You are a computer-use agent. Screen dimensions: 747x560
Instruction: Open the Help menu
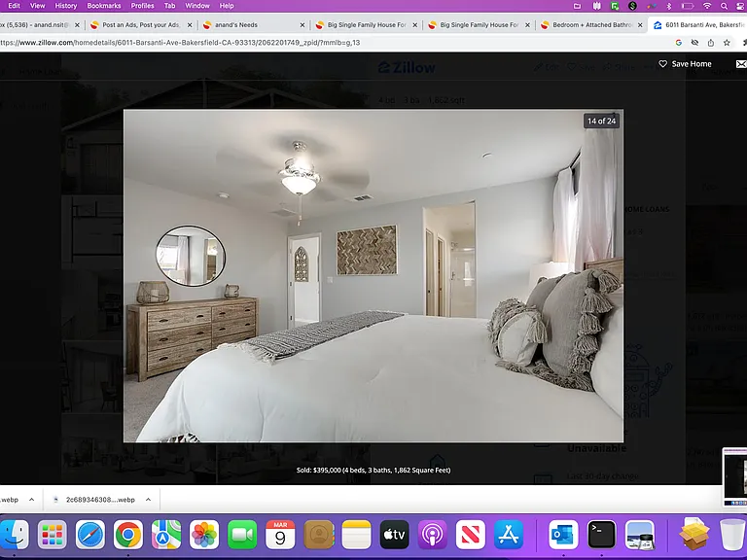[x=227, y=6]
